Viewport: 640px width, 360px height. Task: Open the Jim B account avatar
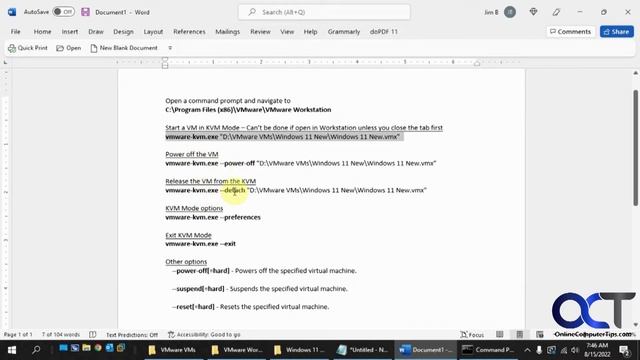[x=510, y=12]
